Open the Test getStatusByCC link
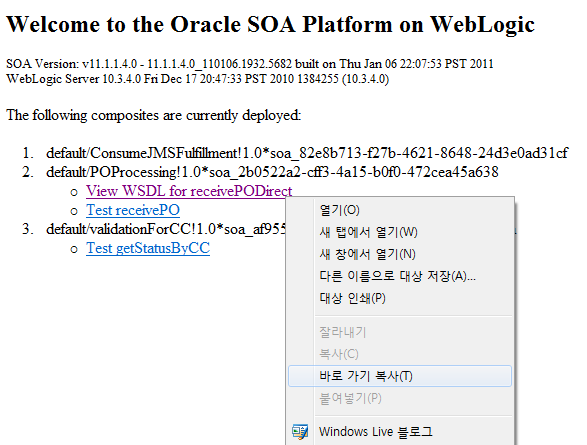The width and height of the screenshot is (587, 445). [x=148, y=249]
